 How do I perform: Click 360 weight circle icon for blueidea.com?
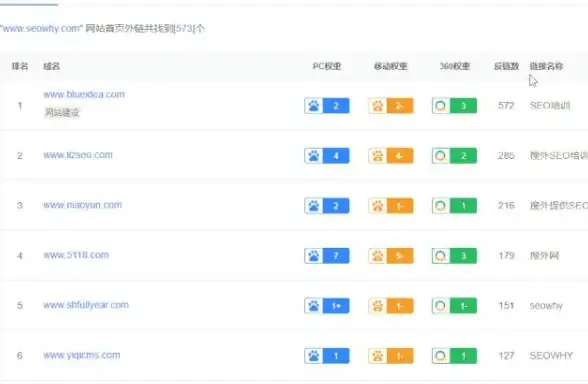(441, 106)
